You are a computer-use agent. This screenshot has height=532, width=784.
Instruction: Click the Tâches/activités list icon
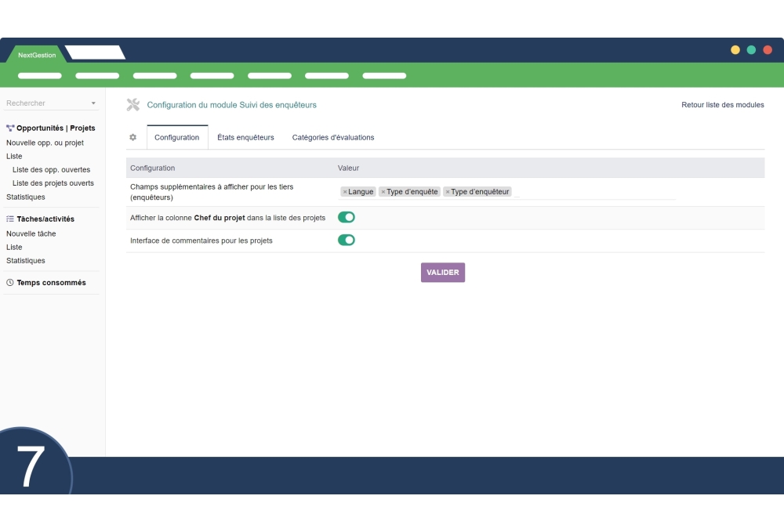[x=10, y=219]
